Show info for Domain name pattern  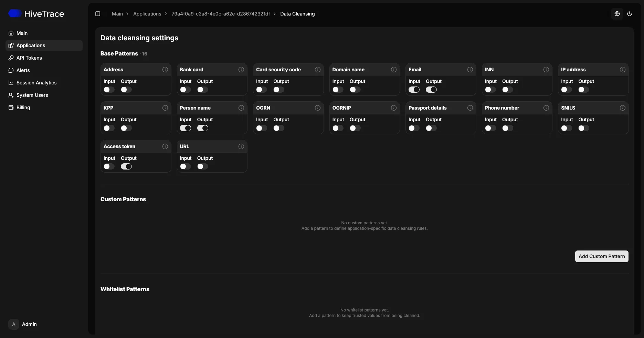pos(394,70)
